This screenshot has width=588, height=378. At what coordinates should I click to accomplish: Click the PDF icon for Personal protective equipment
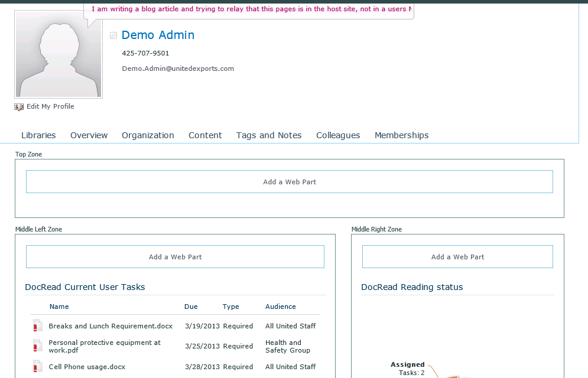[x=38, y=346]
